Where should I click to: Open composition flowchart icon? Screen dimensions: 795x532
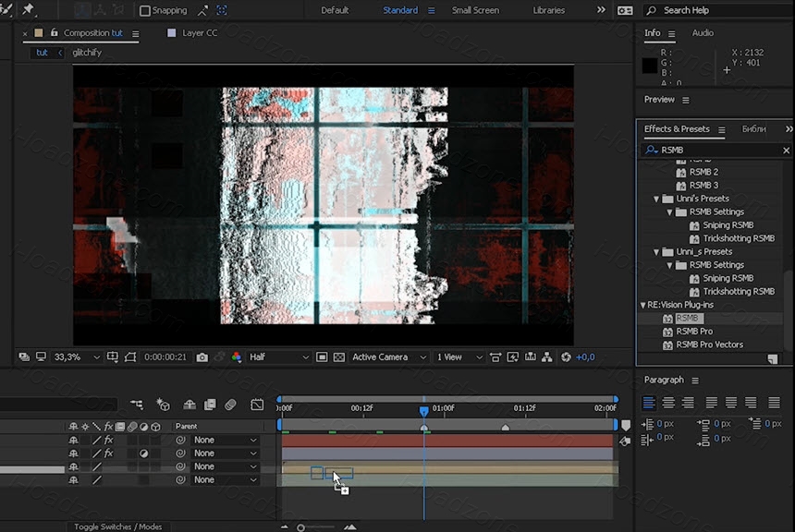(547, 357)
